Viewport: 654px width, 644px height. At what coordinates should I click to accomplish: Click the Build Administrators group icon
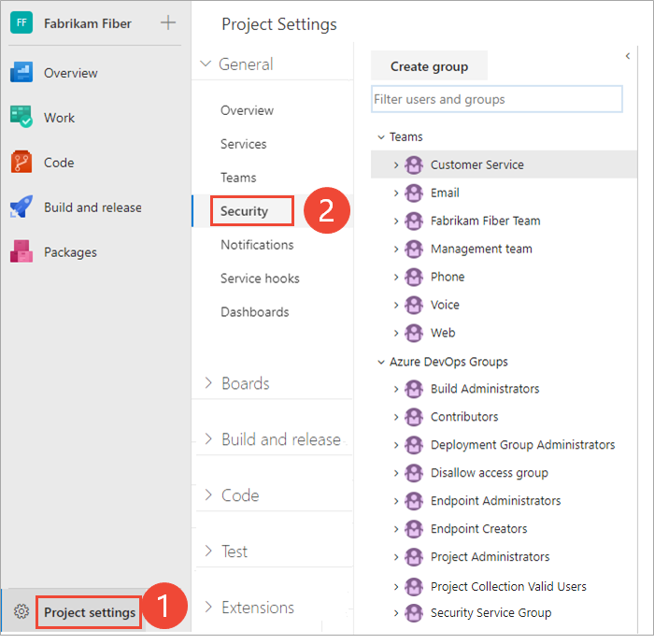click(414, 389)
